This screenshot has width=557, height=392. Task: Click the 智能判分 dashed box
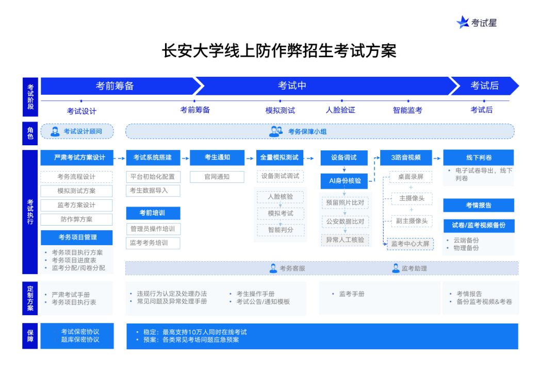[280, 230]
